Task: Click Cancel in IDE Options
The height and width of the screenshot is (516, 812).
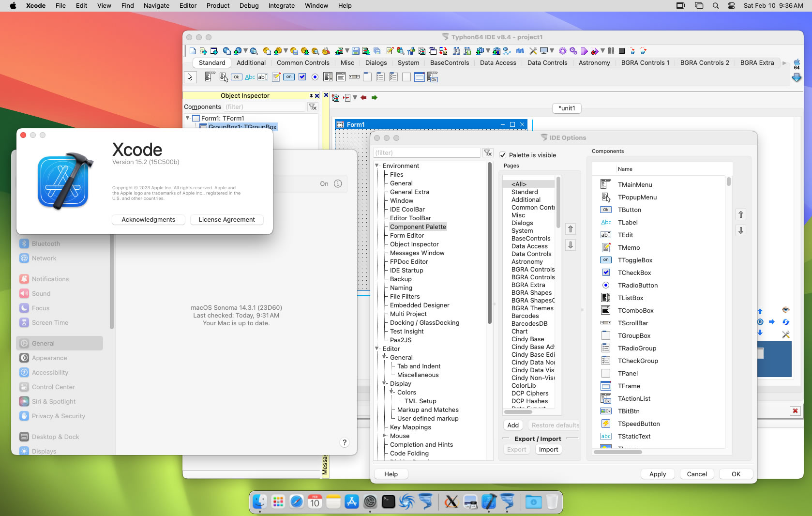Action: 697,474
